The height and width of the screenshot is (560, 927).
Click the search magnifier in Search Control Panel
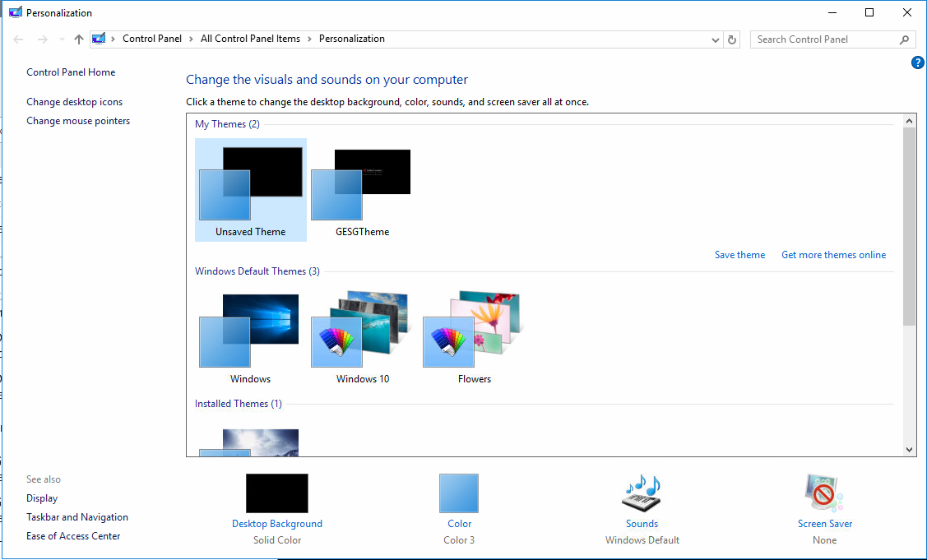coord(905,39)
